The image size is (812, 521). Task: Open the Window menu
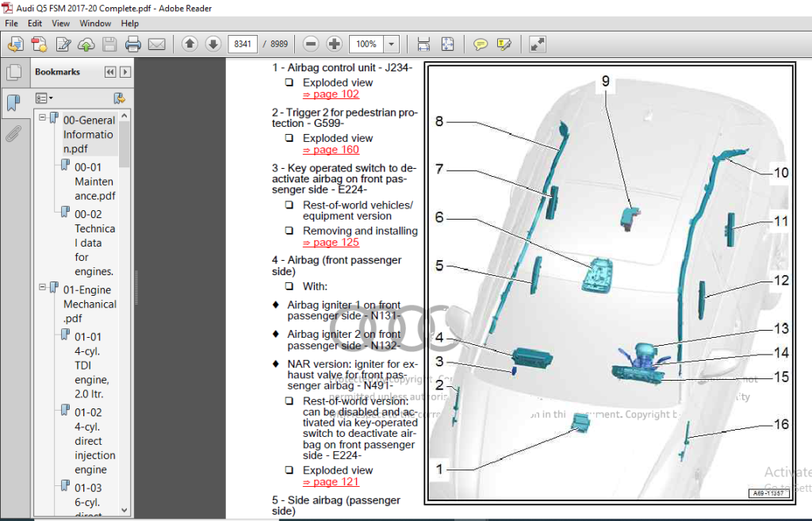(95, 23)
